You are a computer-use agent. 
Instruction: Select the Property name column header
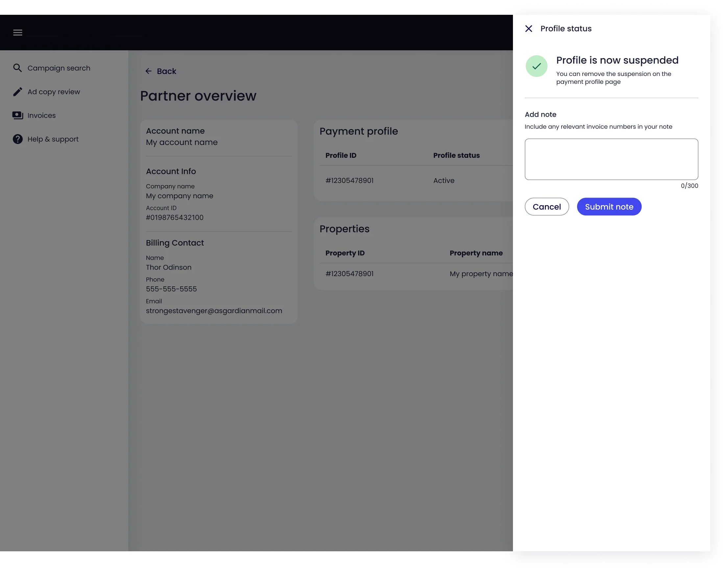[x=476, y=253]
